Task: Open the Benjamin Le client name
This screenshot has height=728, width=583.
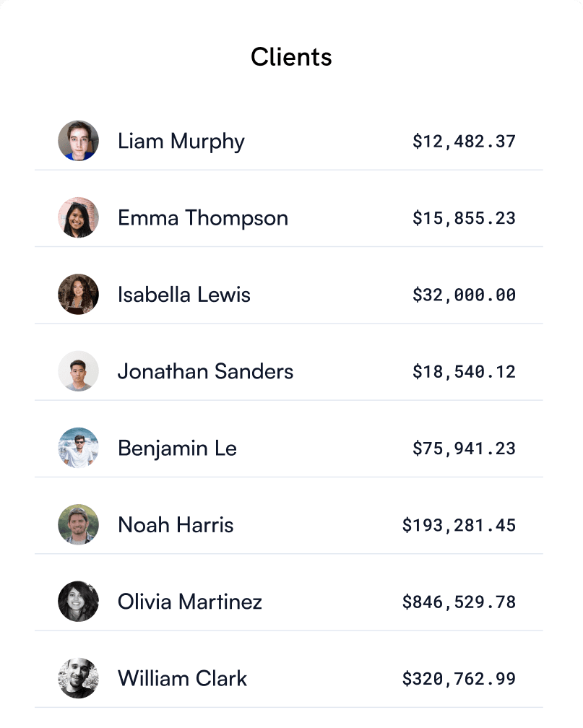Action: point(178,448)
